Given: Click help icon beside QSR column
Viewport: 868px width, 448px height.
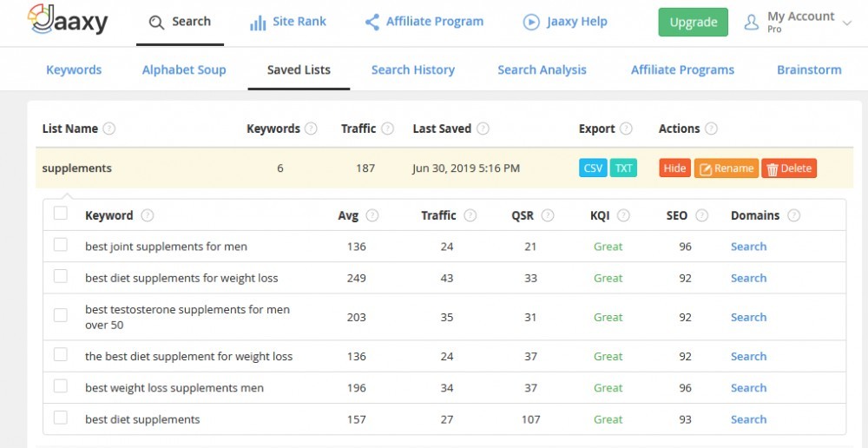Looking at the screenshot, I should [x=548, y=215].
